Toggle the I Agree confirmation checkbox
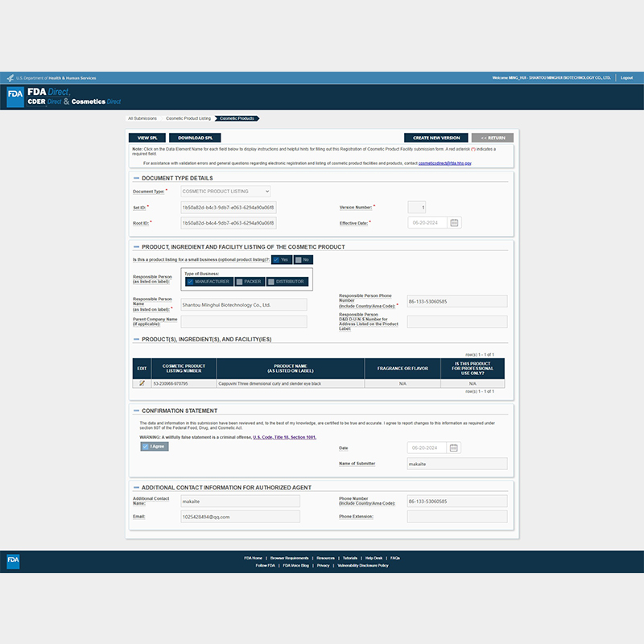The width and height of the screenshot is (644, 644). point(145,446)
